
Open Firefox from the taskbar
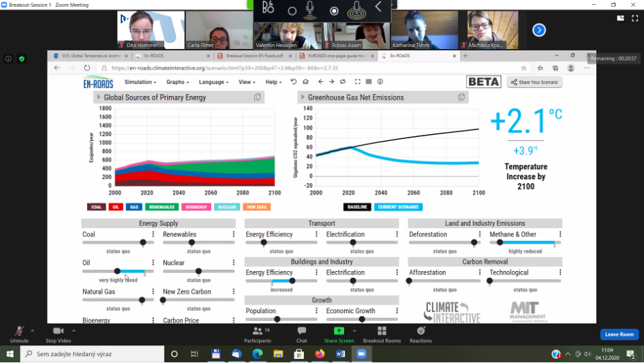[320, 354]
